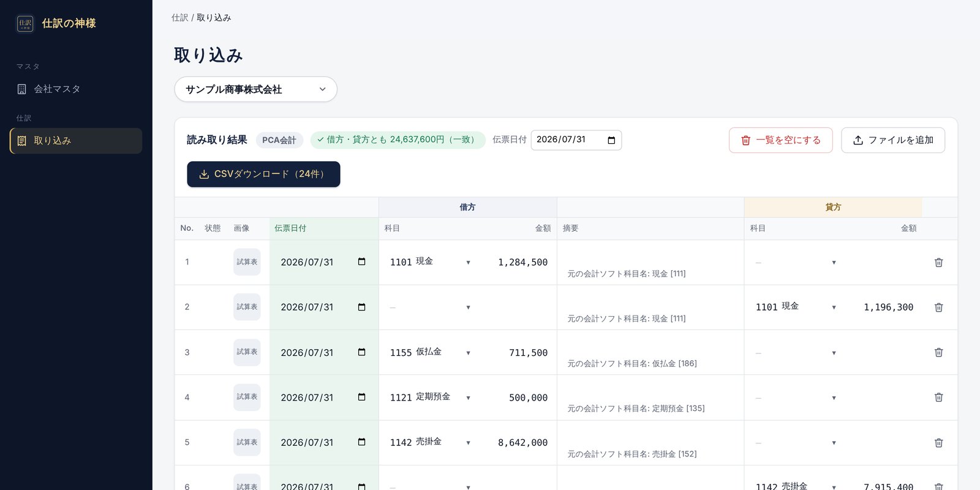The image size is (980, 490).
Task: Open row 1 debit 1101 現金 account dropdown
Action: pyautogui.click(x=430, y=262)
